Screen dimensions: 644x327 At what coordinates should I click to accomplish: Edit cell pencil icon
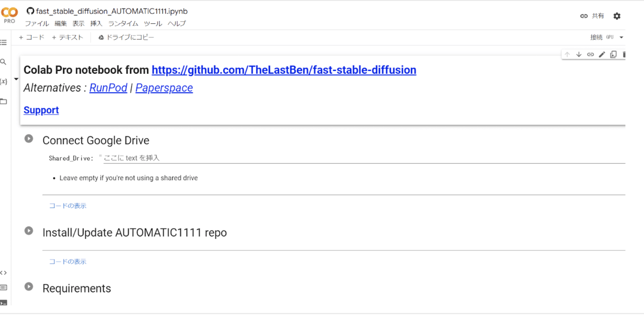tap(602, 54)
